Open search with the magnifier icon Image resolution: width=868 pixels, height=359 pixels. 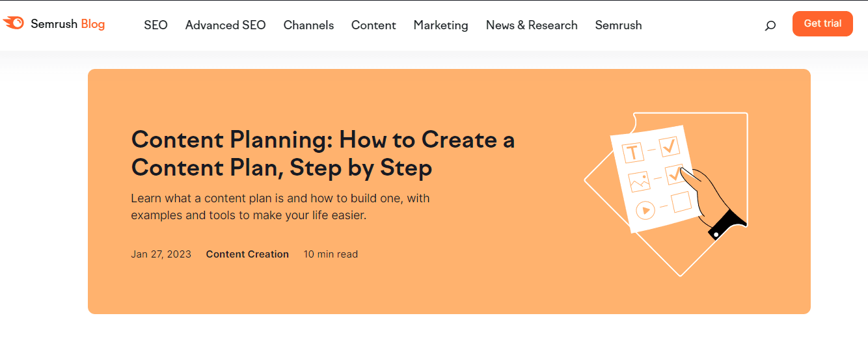click(770, 26)
